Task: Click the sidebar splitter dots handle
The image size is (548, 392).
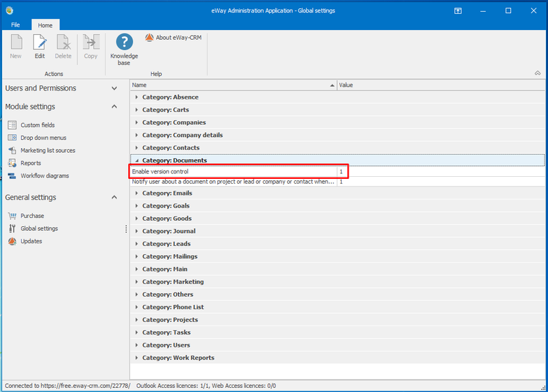Action: tap(126, 229)
